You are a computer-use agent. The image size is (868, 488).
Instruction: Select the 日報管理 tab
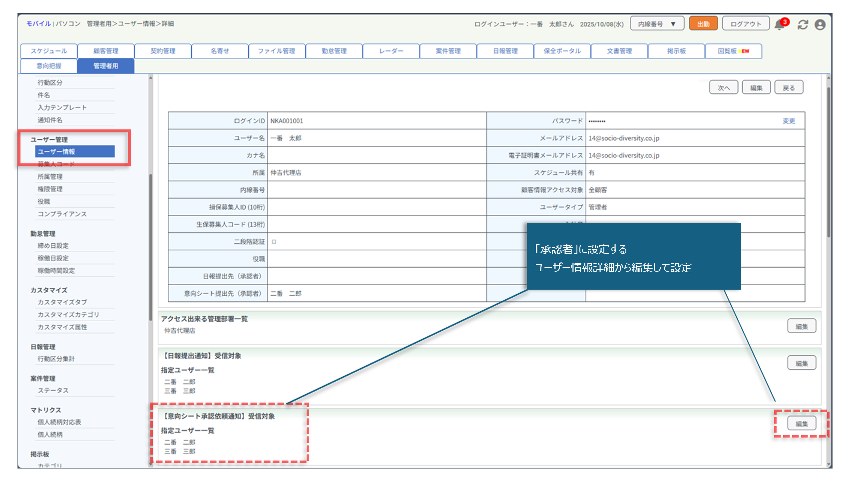(x=505, y=51)
